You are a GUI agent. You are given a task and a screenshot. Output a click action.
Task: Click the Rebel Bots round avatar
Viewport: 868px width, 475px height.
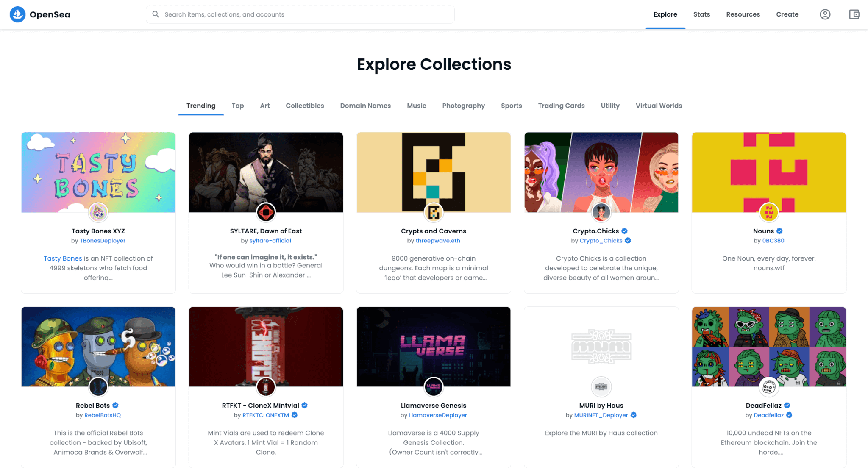98,387
